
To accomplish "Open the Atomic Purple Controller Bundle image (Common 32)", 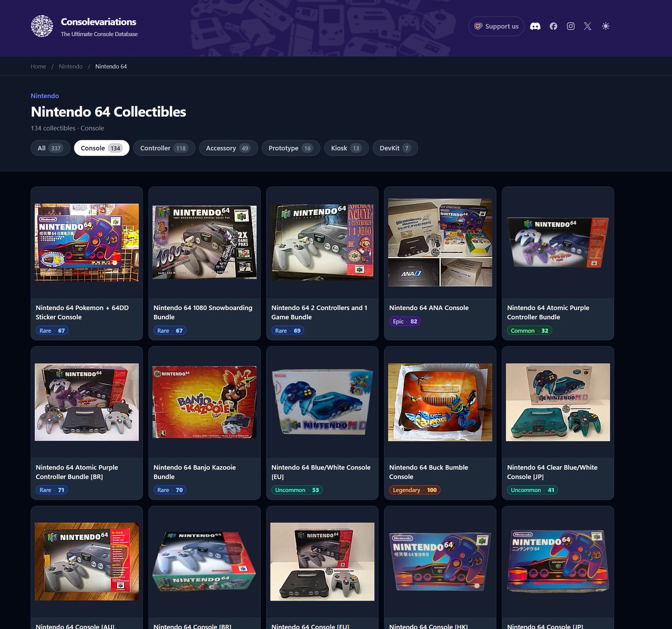I will [x=558, y=242].
